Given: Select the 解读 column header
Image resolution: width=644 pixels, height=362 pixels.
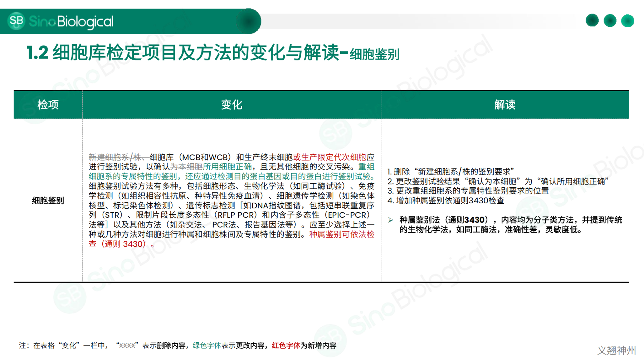Looking at the screenshot, I should [504, 105].
